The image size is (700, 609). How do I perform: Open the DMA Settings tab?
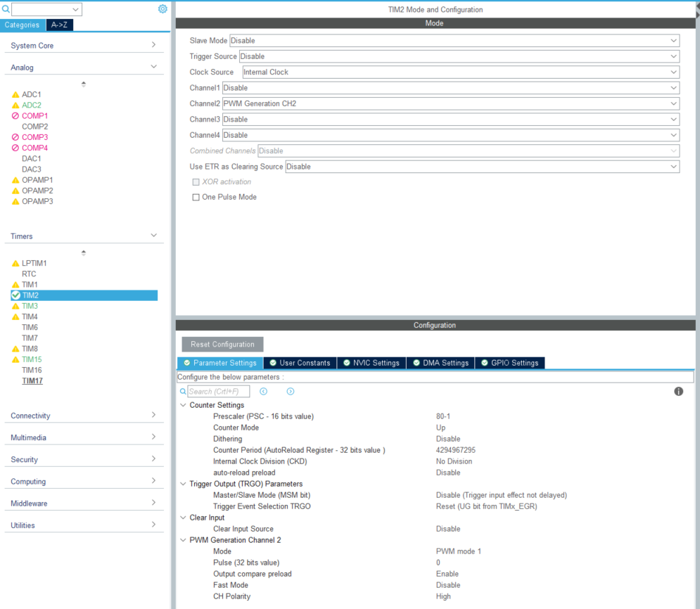440,363
